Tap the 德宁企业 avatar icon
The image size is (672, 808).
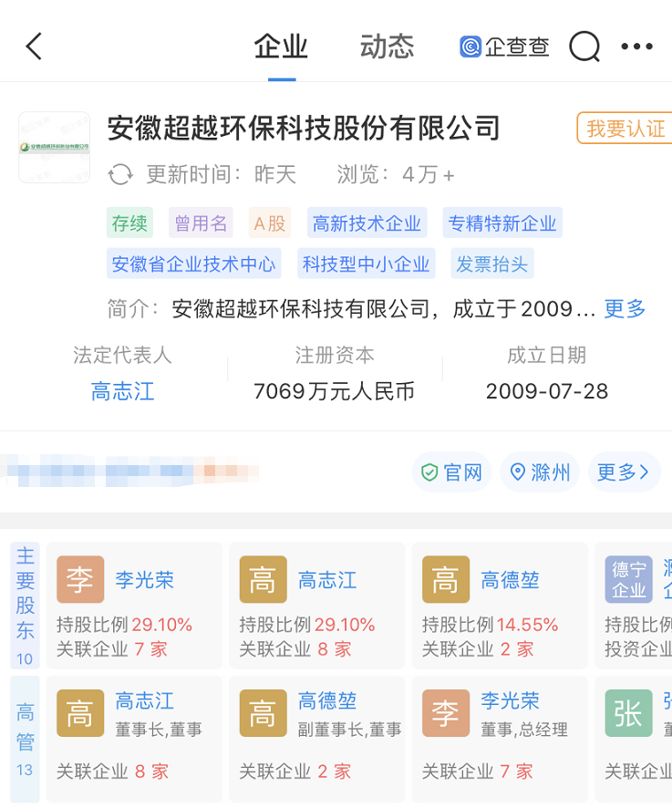(x=629, y=579)
